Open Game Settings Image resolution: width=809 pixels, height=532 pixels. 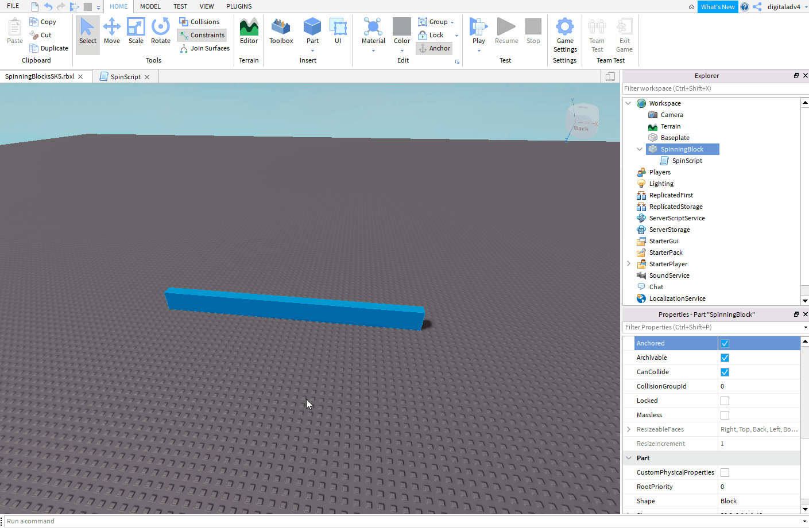[x=565, y=36]
